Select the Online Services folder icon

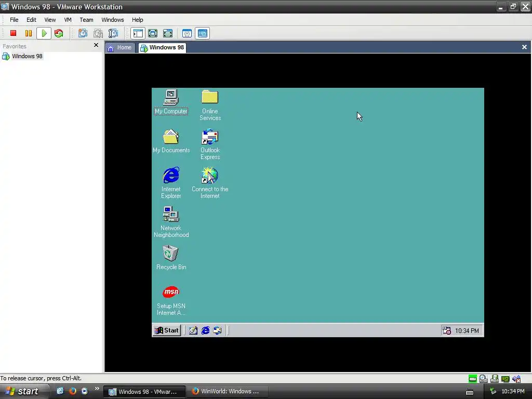point(210,105)
